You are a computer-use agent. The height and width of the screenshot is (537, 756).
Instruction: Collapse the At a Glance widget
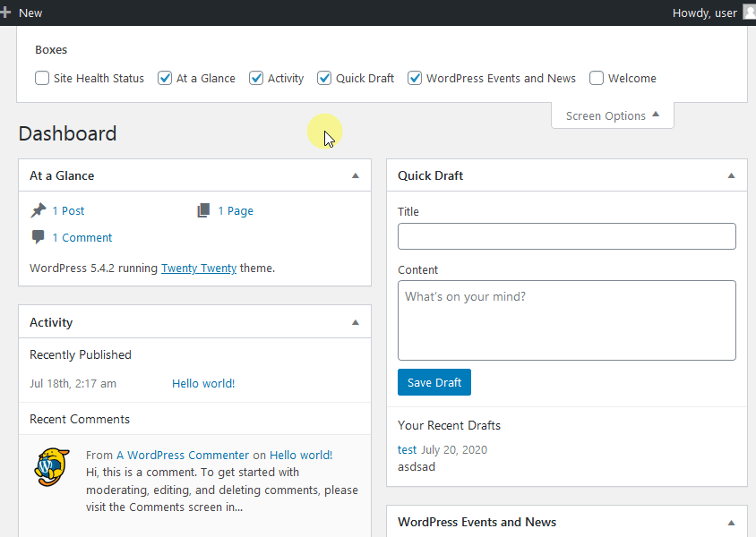pyautogui.click(x=356, y=176)
